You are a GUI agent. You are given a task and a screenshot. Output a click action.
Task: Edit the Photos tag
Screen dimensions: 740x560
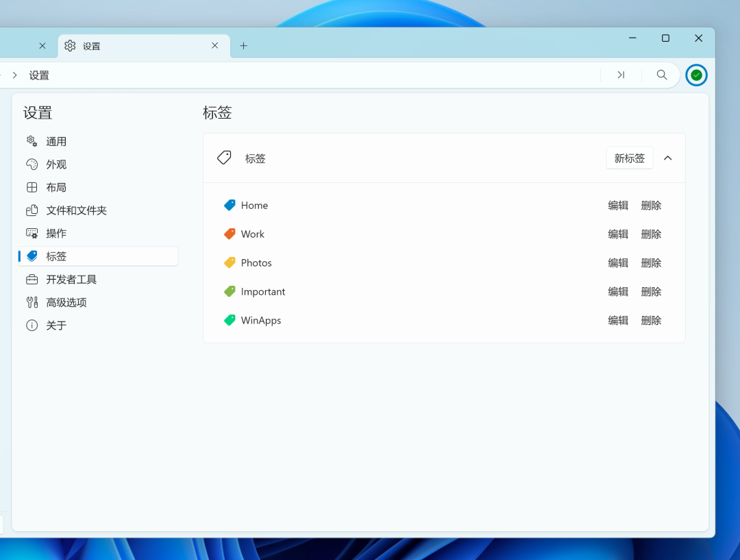coord(618,263)
